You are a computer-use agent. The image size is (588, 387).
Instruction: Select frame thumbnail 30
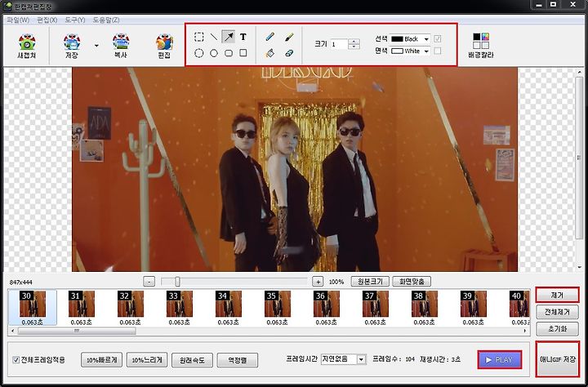point(33,308)
